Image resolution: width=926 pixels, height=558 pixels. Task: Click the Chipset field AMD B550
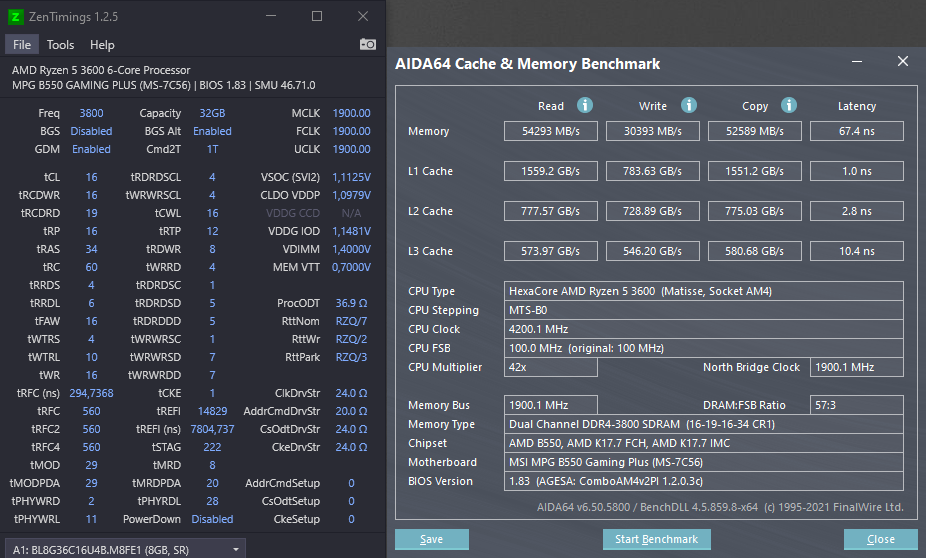pos(703,443)
